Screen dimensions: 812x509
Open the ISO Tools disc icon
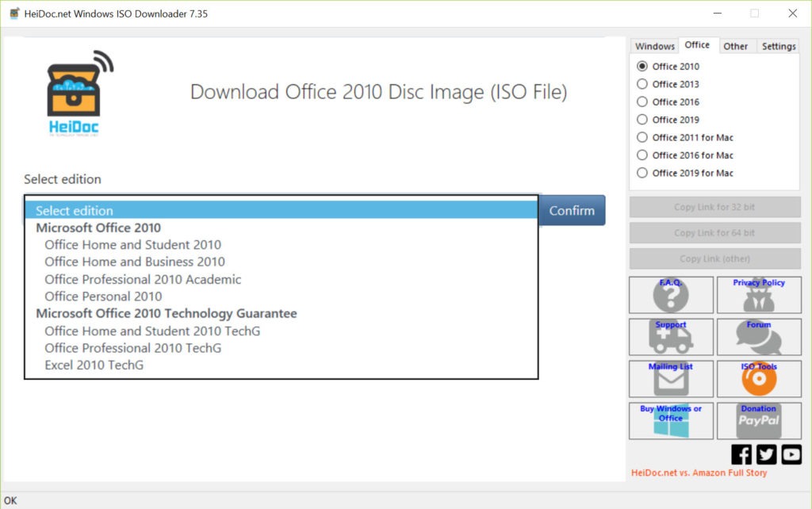759,379
